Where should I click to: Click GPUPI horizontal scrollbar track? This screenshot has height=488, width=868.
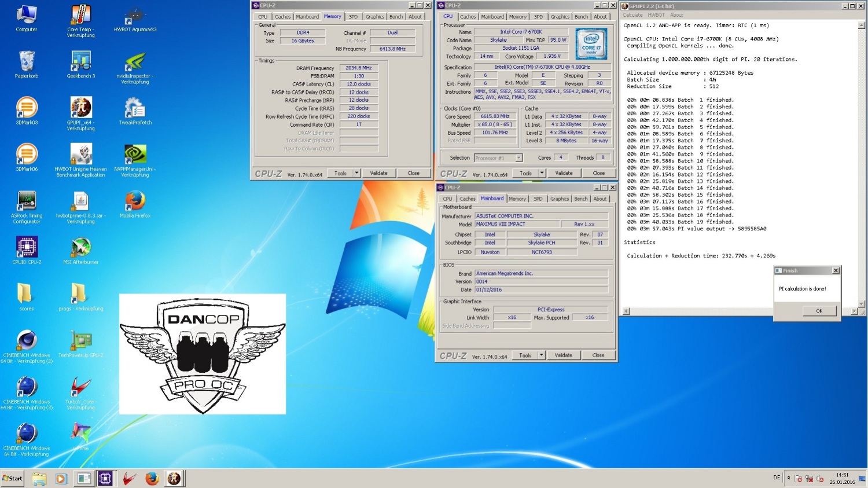(740, 311)
